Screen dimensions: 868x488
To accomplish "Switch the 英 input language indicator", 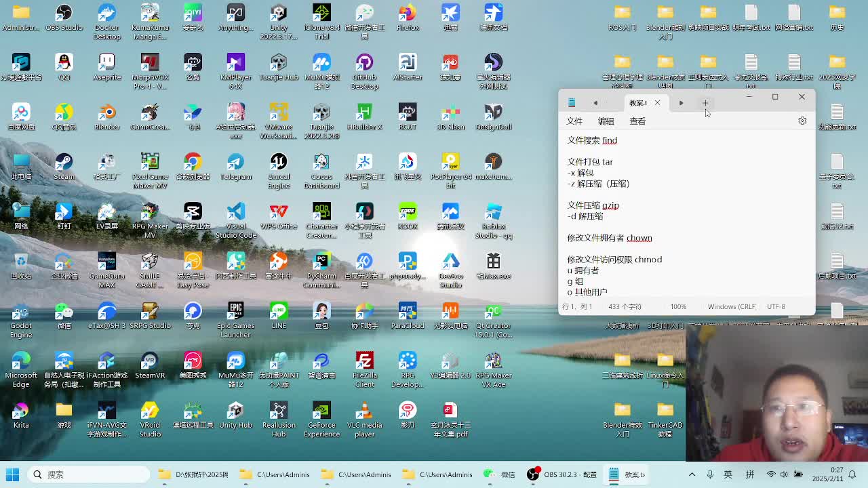I will click(728, 474).
